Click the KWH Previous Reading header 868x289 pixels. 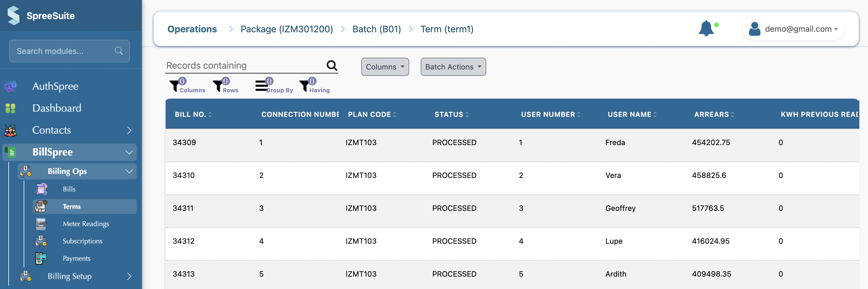[x=820, y=115]
